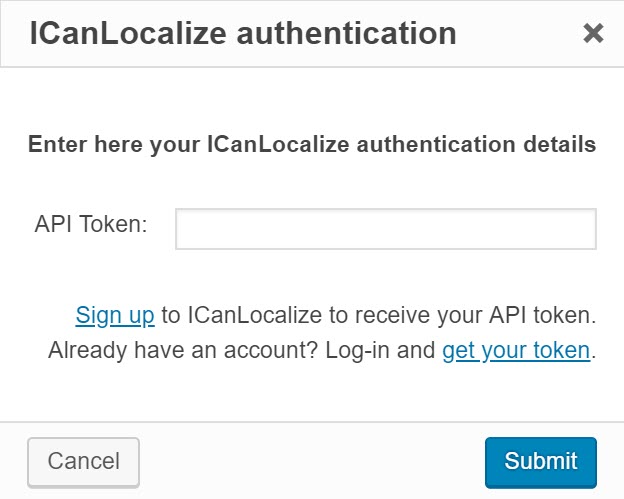This screenshot has width=624, height=499.
Task: Place cursor in the empty token input box
Action: (x=385, y=228)
